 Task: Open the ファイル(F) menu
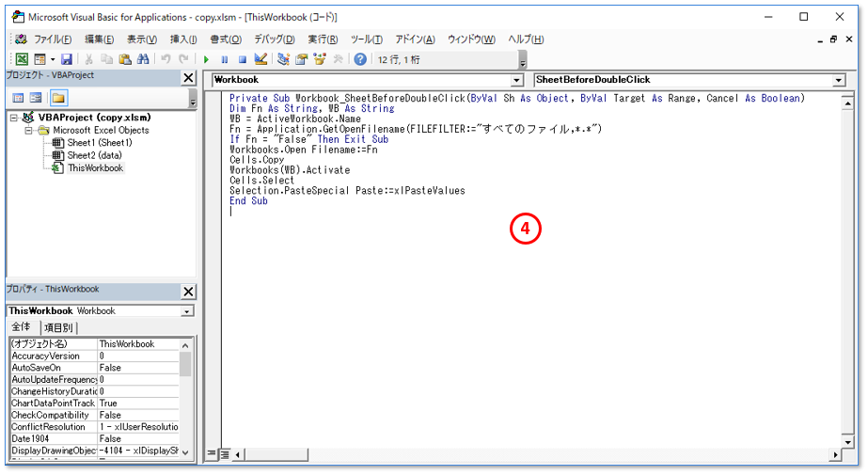point(54,40)
